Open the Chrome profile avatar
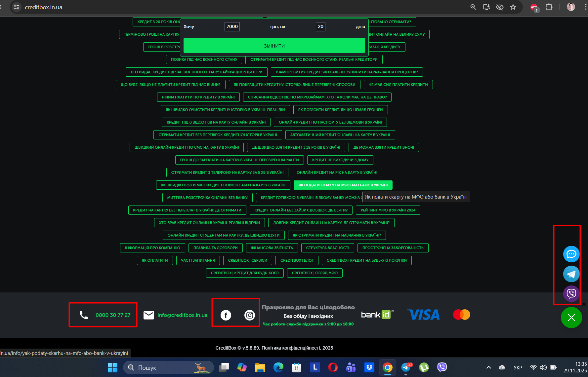Image resolution: width=588 pixels, height=377 pixels. (571, 7)
